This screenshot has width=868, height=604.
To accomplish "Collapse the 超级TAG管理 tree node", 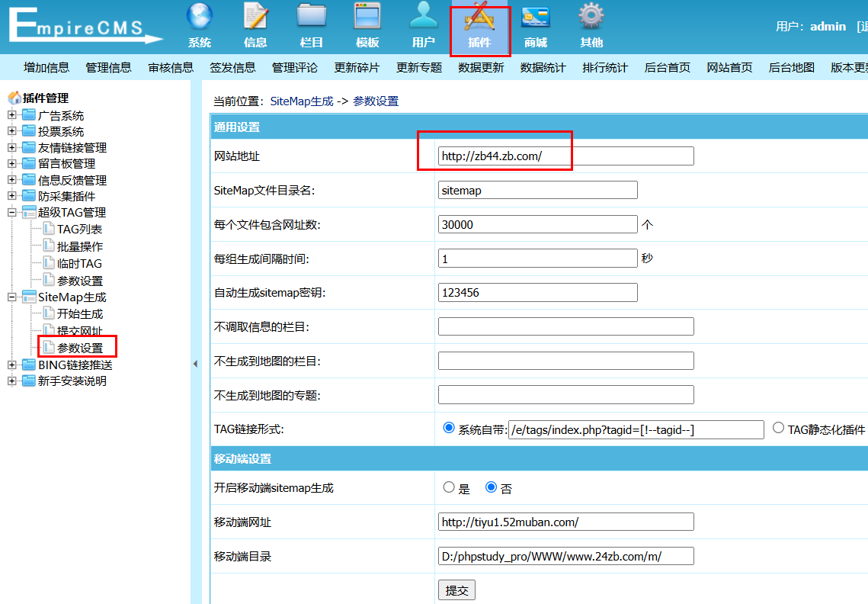I will pos(12,212).
